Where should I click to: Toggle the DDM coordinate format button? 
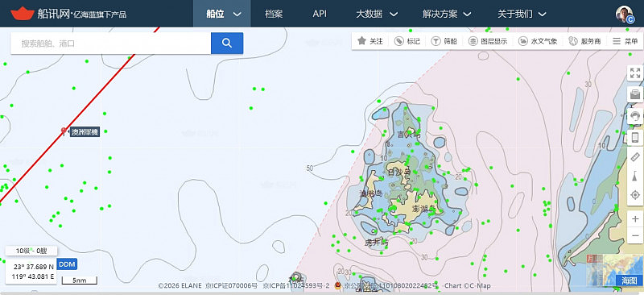(x=67, y=264)
